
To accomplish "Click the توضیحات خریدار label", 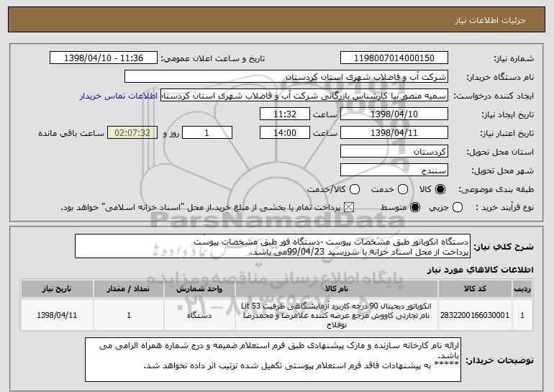I will tap(499, 360).
